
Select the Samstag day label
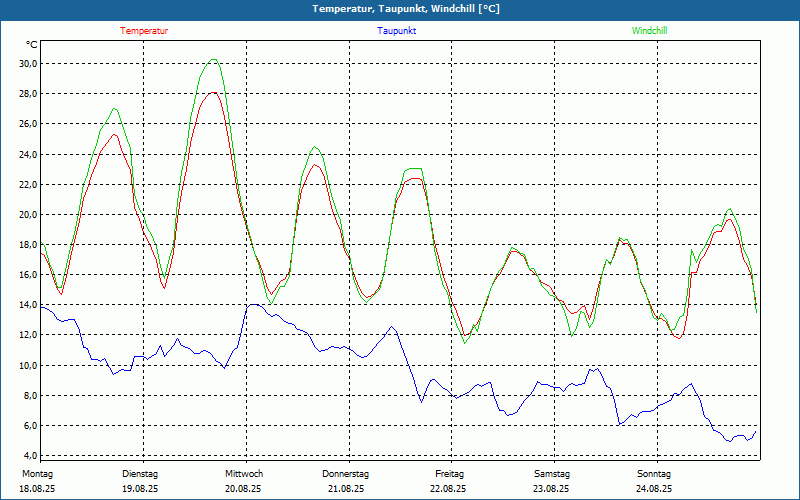coord(551,473)
